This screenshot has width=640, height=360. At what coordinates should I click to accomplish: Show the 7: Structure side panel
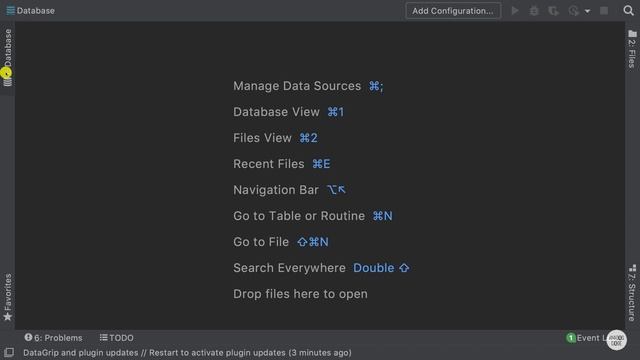click(x=632, y=293)
